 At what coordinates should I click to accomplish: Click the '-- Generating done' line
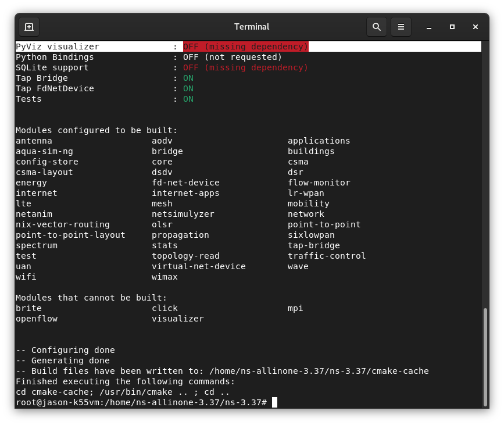coord(63,360)
